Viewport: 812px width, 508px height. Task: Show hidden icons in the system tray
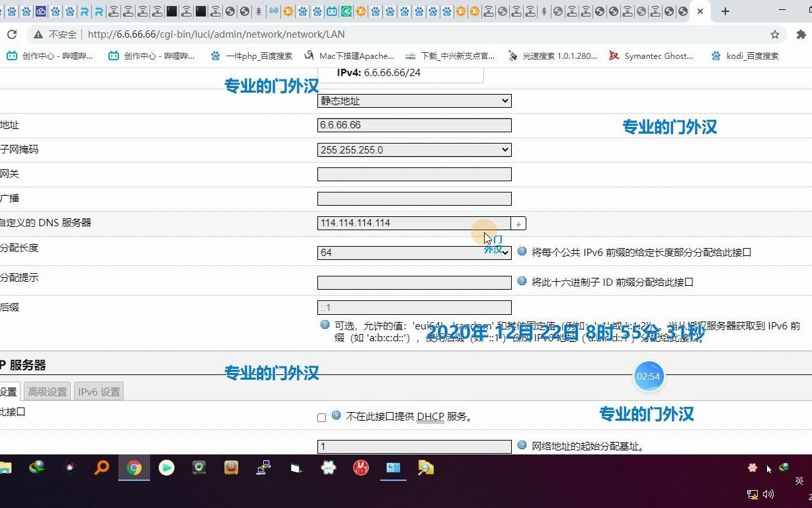click(x=752, y=468)
